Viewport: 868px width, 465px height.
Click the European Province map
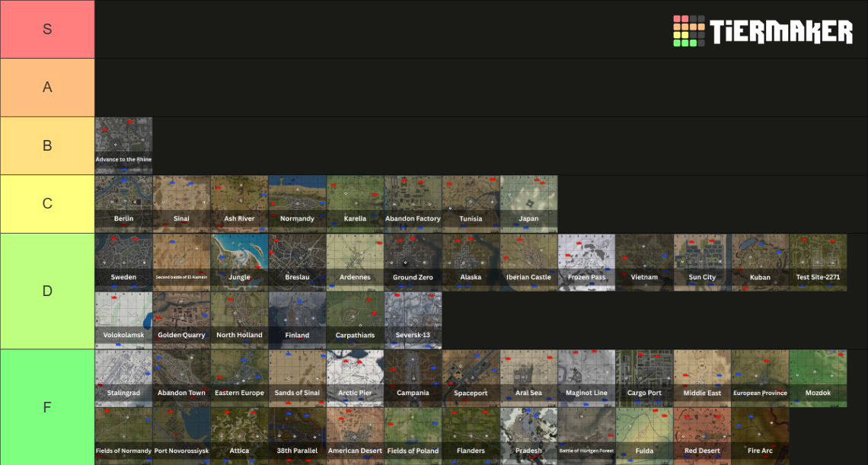click(760, 378)
